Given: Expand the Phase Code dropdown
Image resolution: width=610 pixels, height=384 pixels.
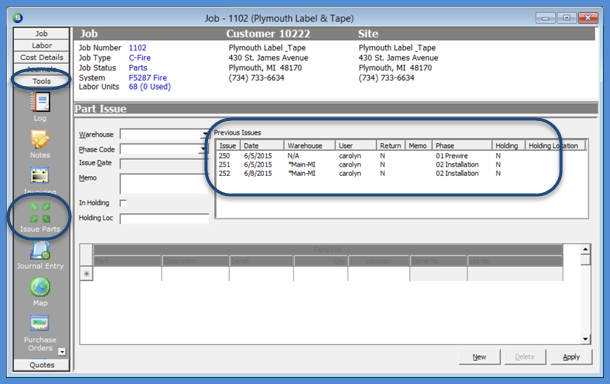Looking at the screenshot, I should pyautogui.click(x=203, y=149).
